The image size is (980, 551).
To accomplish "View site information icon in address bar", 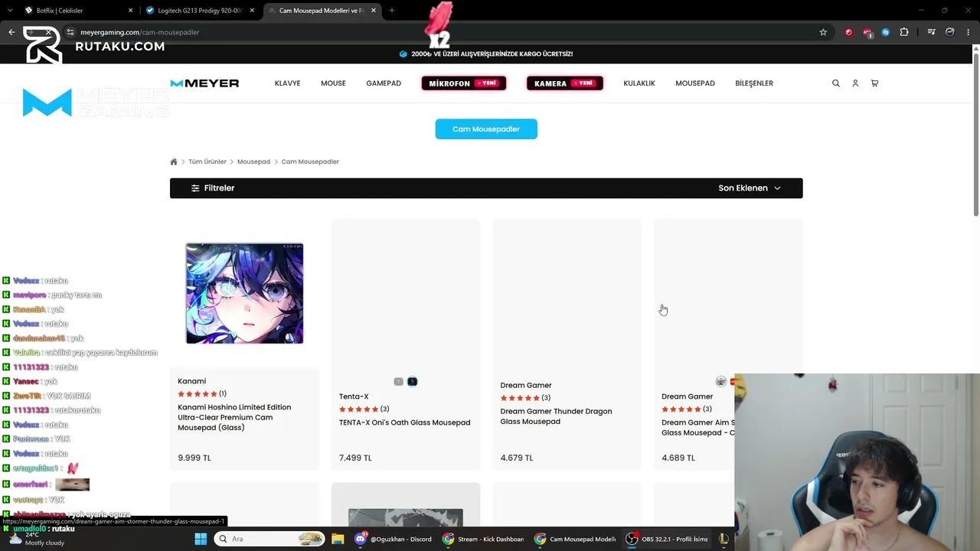I will coord(70,32).
